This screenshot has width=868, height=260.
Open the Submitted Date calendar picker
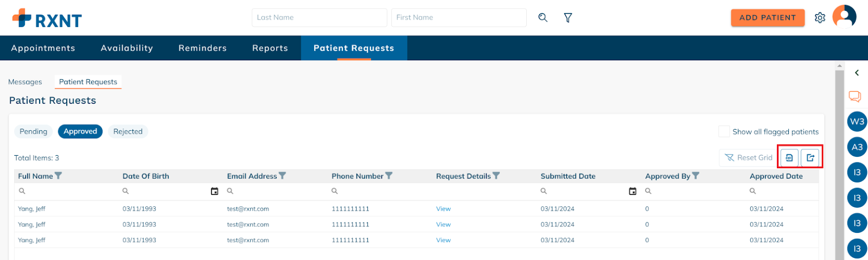click(x=633, y=191)
